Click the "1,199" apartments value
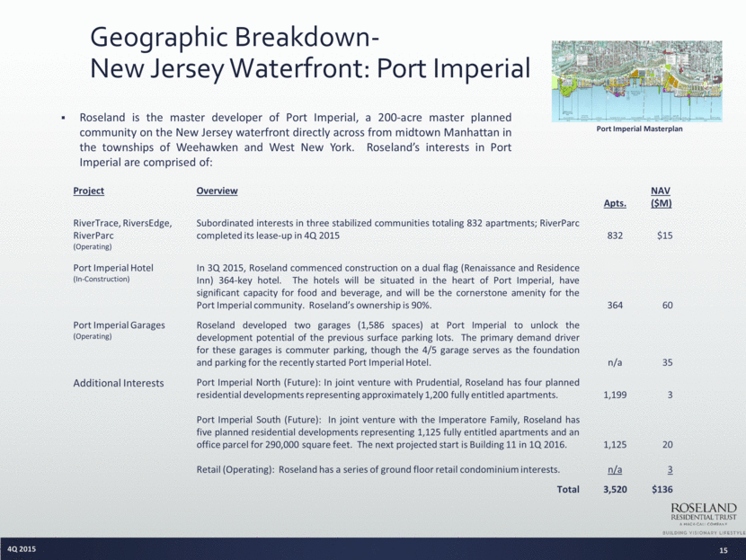 click(x=615, y=395)
